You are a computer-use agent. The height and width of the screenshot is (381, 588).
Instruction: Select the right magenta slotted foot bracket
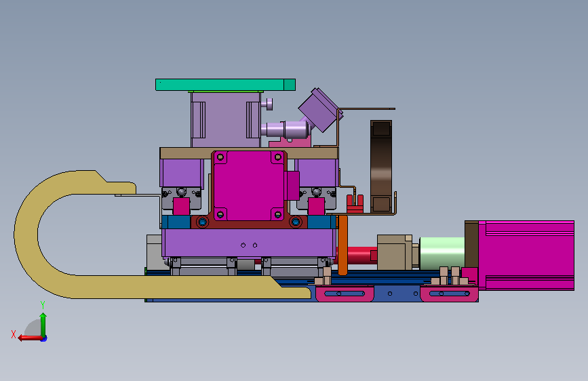(449, 294)
